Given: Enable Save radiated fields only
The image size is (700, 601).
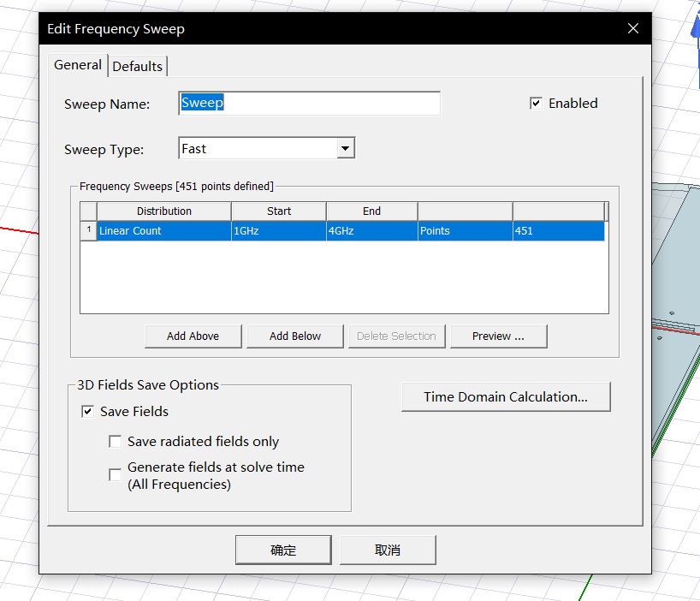Looking at the screenshot, I should (116, 442).
